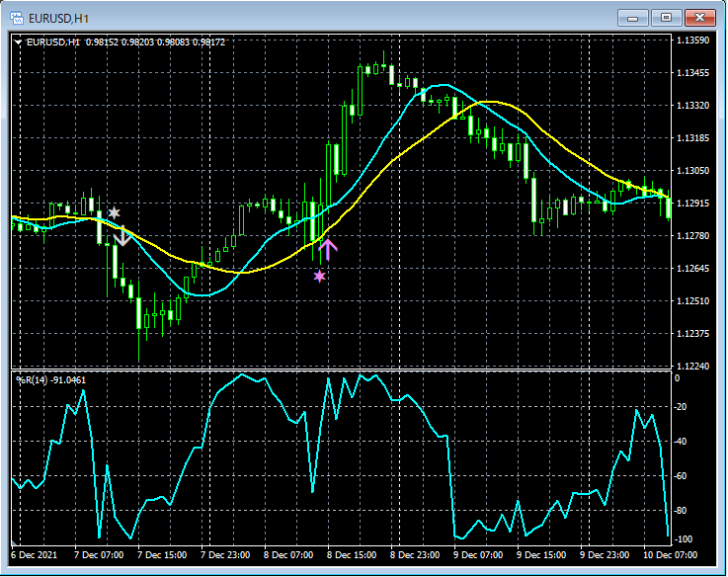Screen dimensions: 728x577
Task: Click the 8 Dec 23:00 time axis label
Action: coord(415,555)
